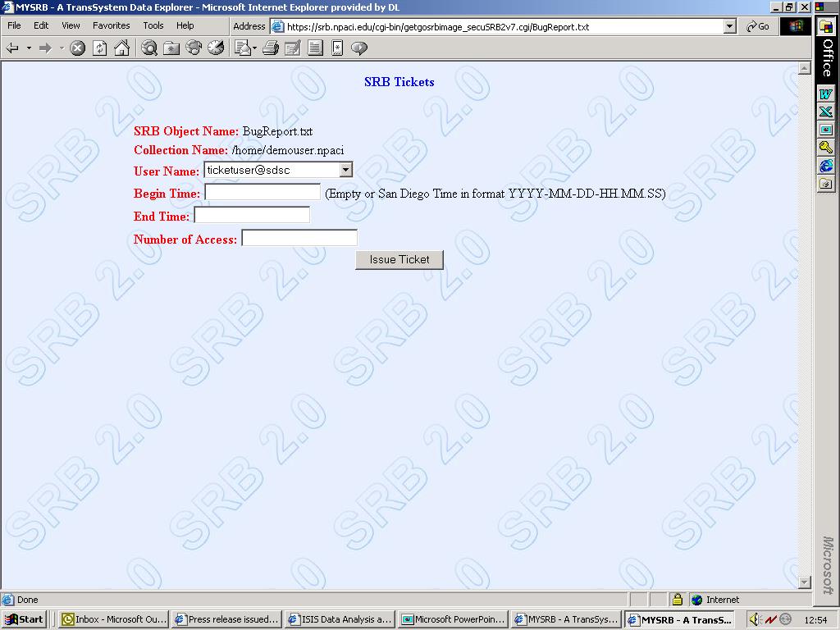This screenshot has height=630, width=840.
Task: Click the document lines toolbar icon
Action: pyautogui.click(x=315, y=48)
